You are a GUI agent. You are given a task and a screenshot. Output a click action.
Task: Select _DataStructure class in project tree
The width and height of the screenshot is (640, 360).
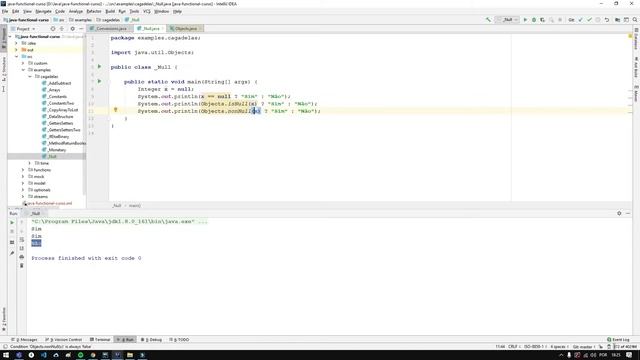[58, 116]
